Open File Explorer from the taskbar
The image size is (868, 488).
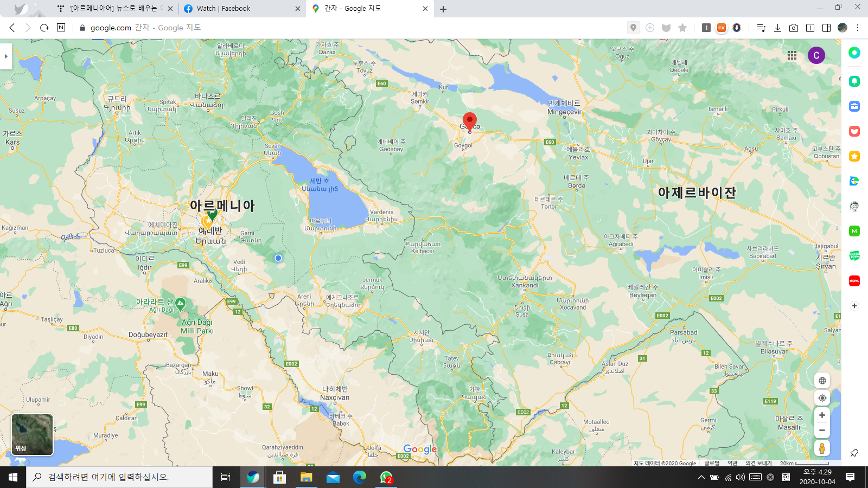(307, 477)
